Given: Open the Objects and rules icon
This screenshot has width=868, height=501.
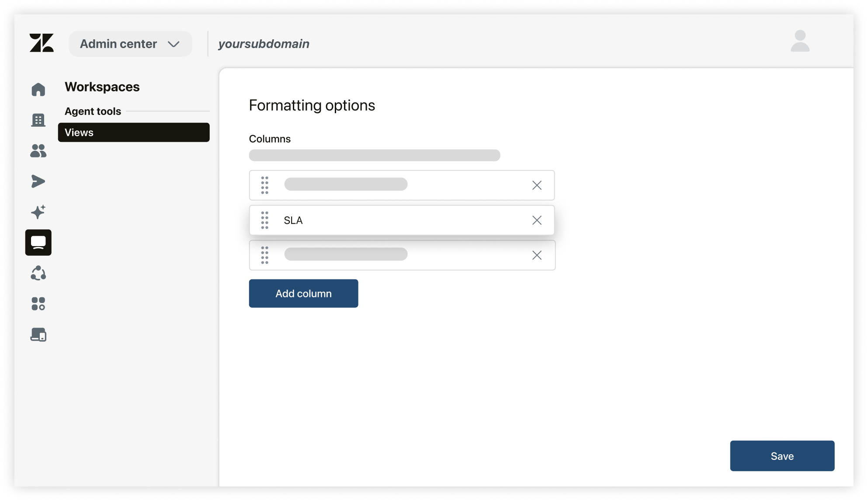Looking at the screenshot, I should (x=38, y=274).
